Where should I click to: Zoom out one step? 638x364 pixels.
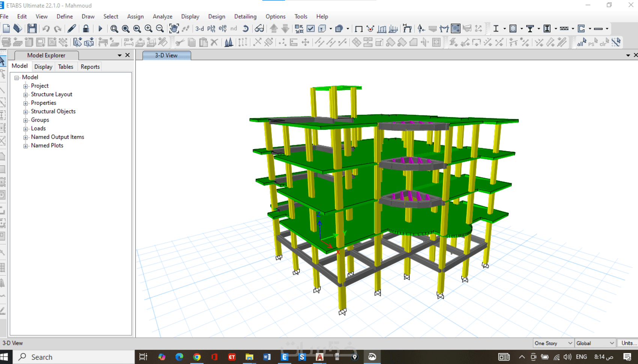[160, 29]
